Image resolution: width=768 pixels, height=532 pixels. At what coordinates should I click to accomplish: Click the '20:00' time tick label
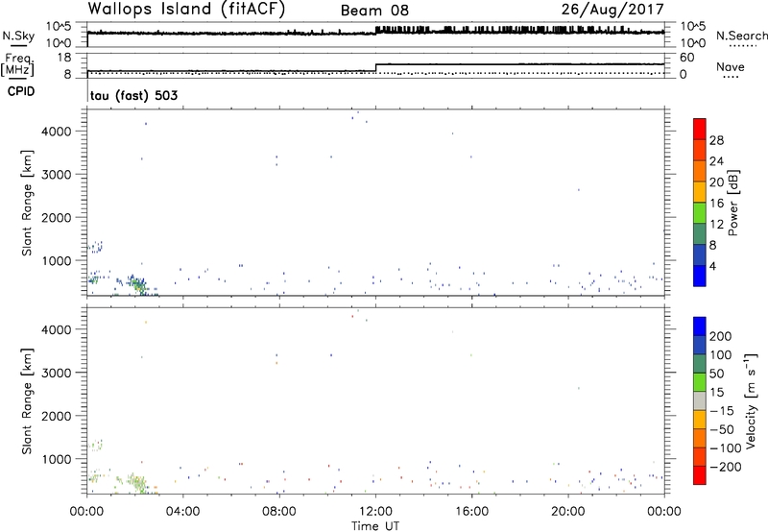568,512
